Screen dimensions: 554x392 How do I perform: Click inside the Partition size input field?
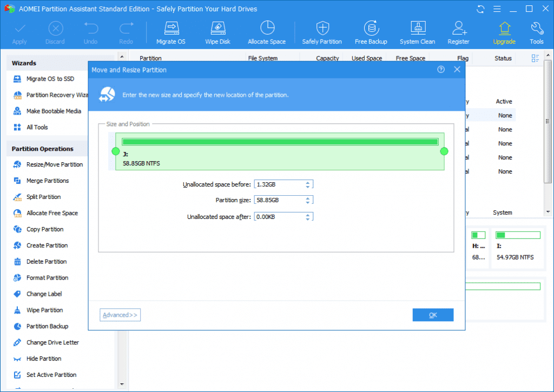point(279,200)
